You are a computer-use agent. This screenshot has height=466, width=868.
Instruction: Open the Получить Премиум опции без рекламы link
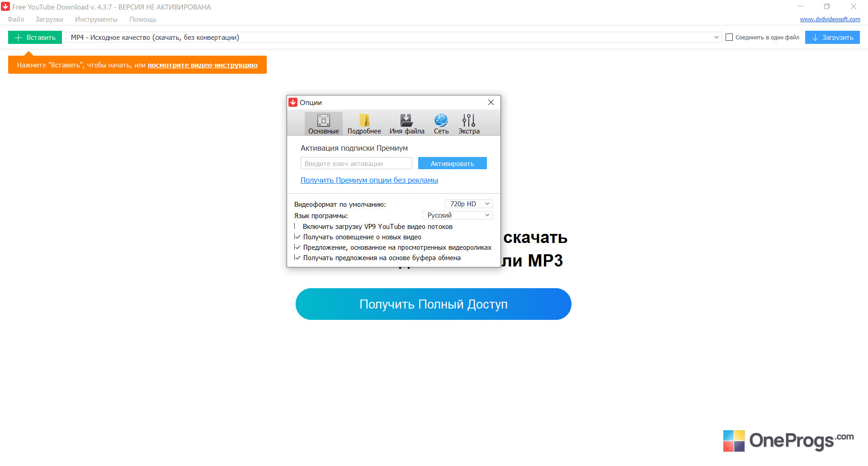[x=369, y=180]
